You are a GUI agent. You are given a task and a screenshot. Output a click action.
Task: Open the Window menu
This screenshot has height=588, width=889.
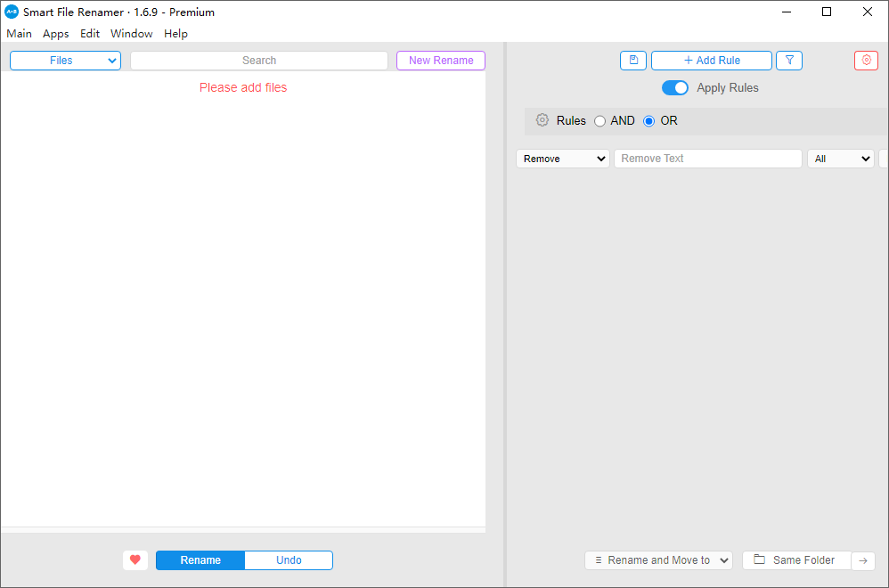132,34
